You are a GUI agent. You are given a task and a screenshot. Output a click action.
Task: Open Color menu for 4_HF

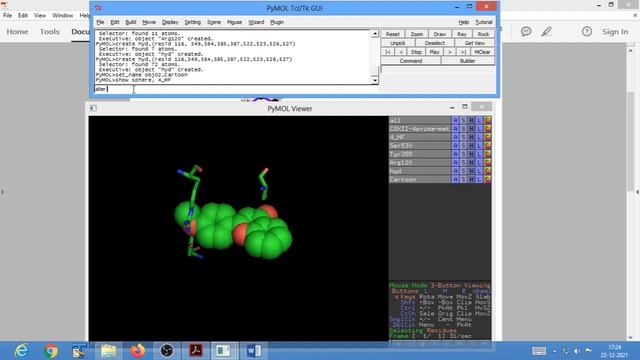click(487, 137)
